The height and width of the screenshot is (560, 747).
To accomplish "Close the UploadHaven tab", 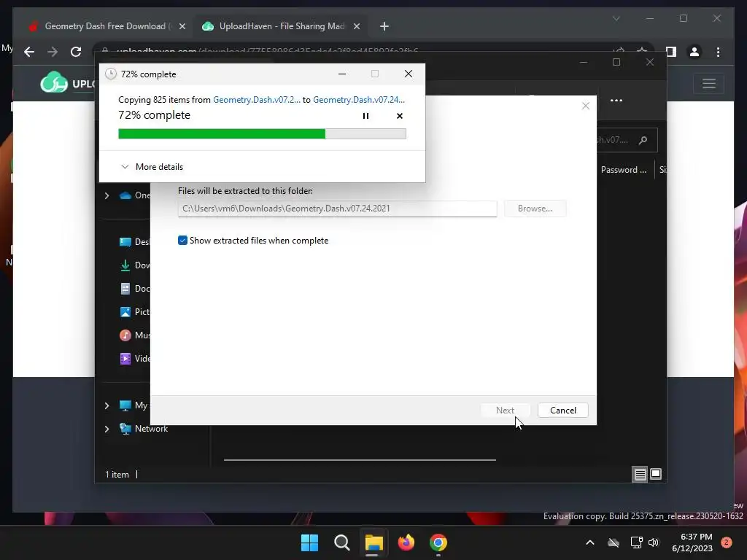I will click(x=356, y=27).
